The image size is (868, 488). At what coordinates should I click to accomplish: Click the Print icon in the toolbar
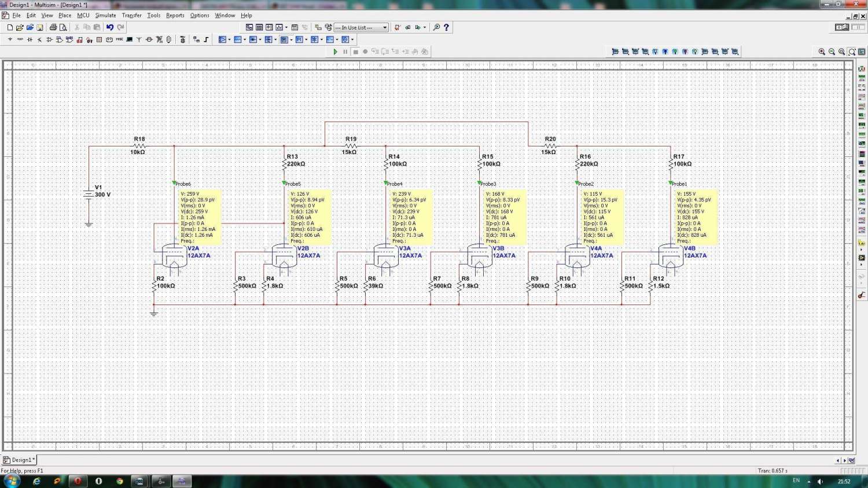pyautogui.click(x=53, y=27)
